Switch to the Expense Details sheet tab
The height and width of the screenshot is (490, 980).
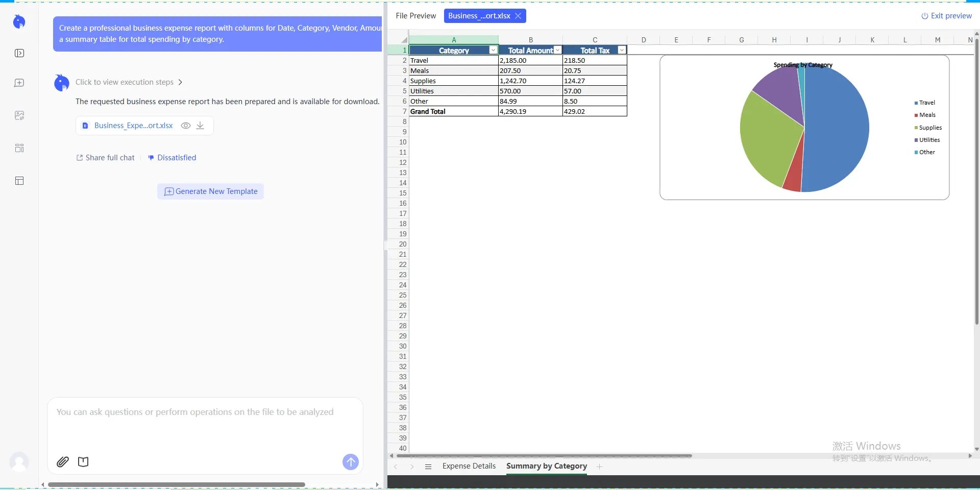pyautogui.click(x=469, y=466)
